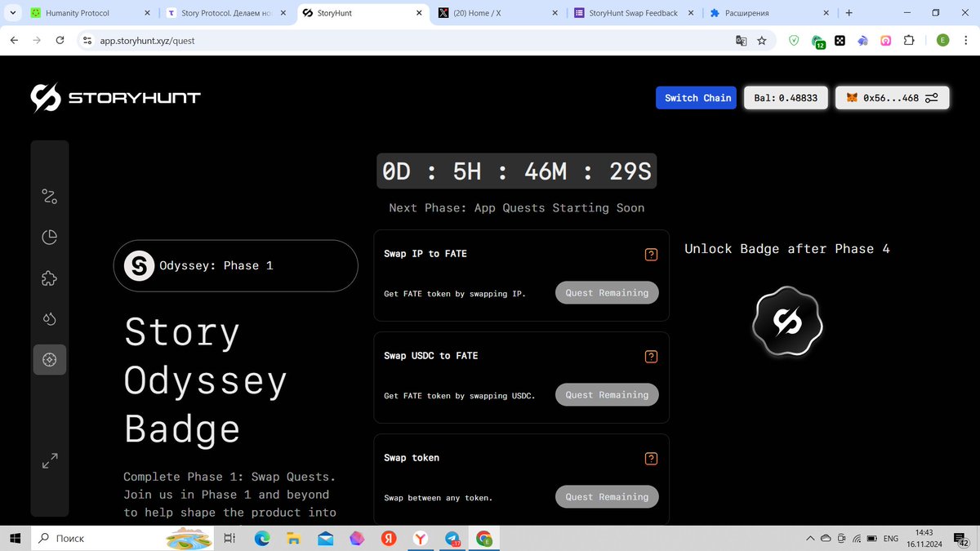Open the tab search dropdown arrow
This screenshot has height=551, width=980.
[11, 13]
